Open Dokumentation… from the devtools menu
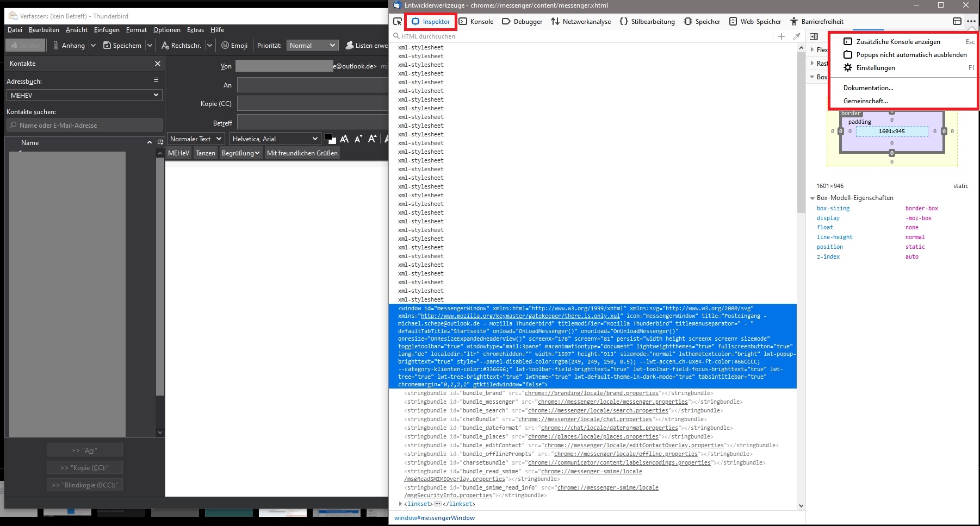The height and width of the screenshot is (526, 980). pyautogui.click(x=903, y=88)
